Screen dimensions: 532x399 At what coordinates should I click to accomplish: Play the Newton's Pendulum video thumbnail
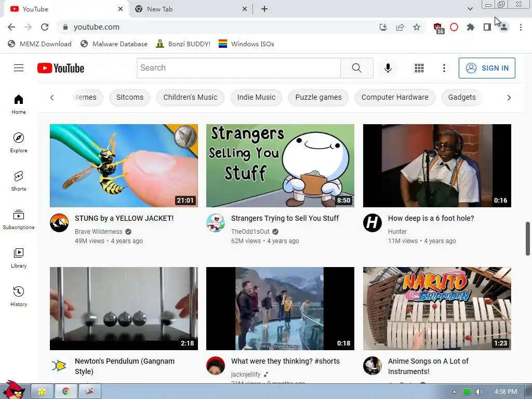click(124, 309)
